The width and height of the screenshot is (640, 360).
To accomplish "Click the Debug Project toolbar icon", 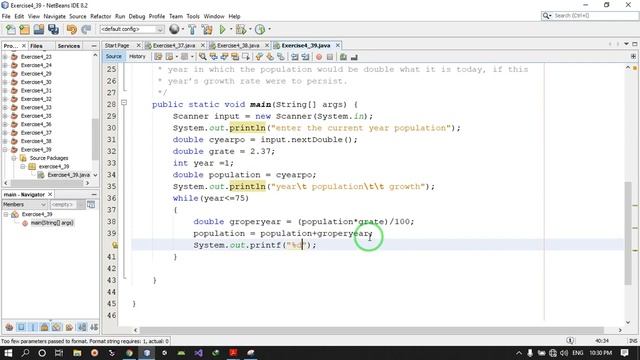I will [x=241, y=29].
